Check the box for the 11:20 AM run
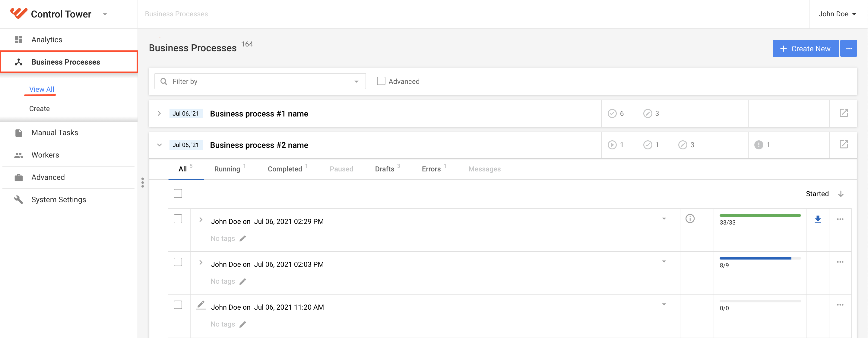The width and height of the screenshot is (868, 338). (x=178, y=305)
